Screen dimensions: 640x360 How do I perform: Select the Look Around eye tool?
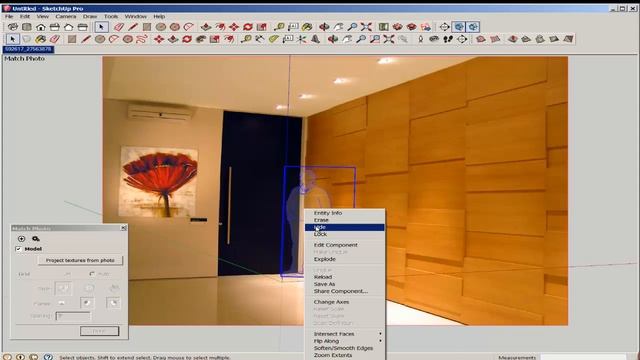[x=434, y=39]
